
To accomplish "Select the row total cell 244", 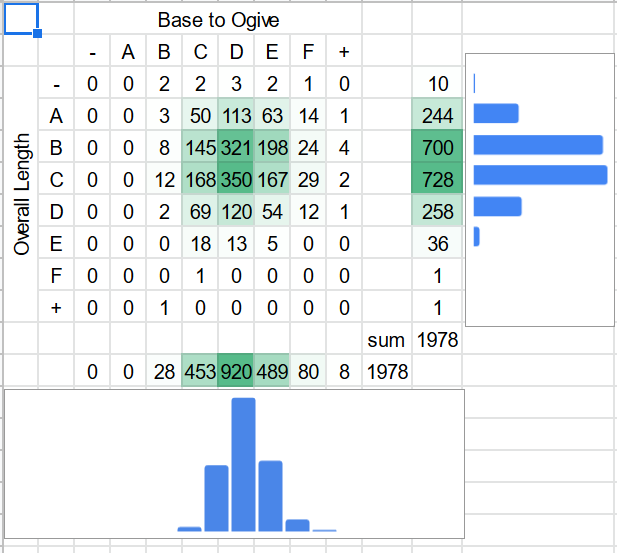I will click(437, 116).
